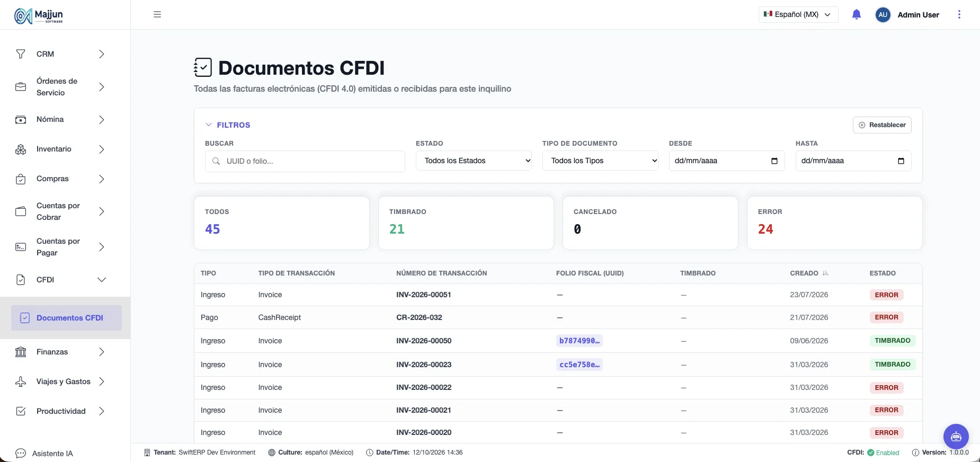Image resolution: width=980 pixels, height=462 pixels.
Task: Click the Desde date input
Action: tap(727, 161)
